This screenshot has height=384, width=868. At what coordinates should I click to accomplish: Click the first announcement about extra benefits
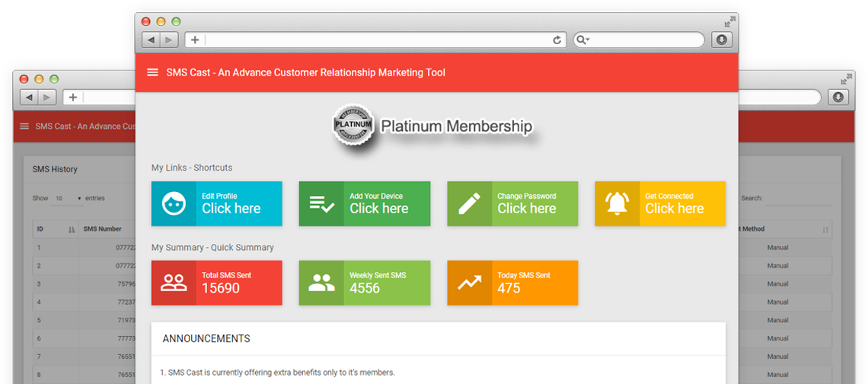[277, 373]
